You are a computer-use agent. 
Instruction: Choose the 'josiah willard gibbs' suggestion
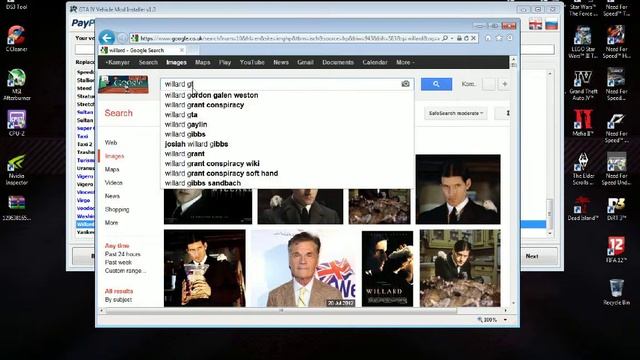196,144
